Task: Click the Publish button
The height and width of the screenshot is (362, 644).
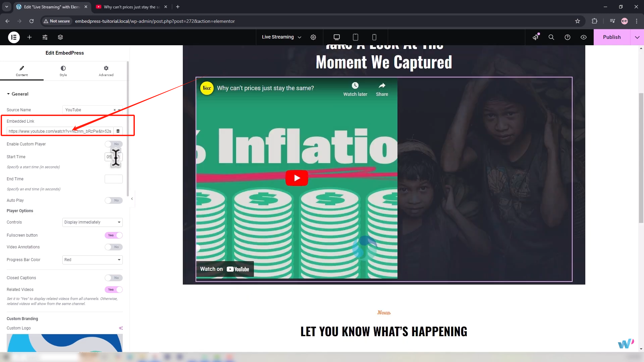Action: pos(611,37)
